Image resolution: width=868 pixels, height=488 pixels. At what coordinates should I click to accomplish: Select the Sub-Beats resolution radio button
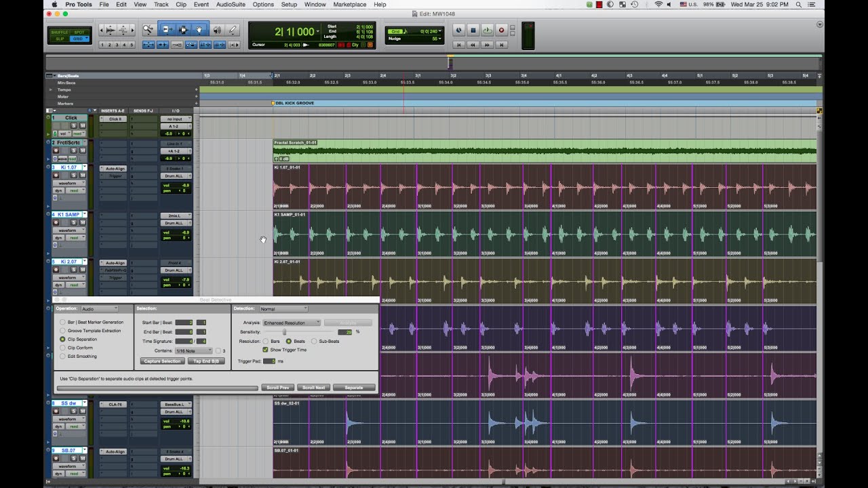tap(315, 341)
